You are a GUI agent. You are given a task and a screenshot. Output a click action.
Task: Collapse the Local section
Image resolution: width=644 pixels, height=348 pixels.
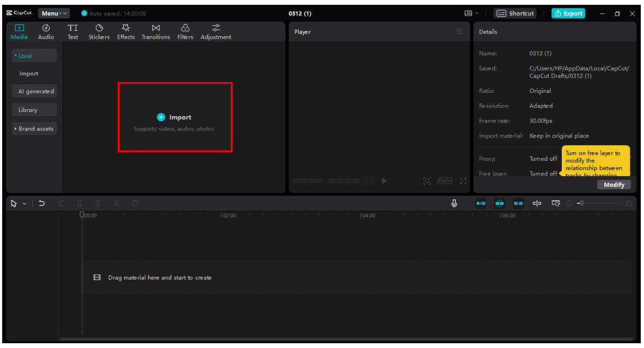tap(34, 56)
